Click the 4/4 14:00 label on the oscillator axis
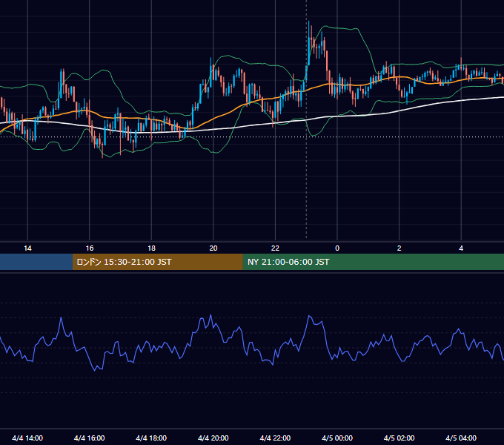Image resolution: width=504 pixels, height=445 pixels. [27, 438]
